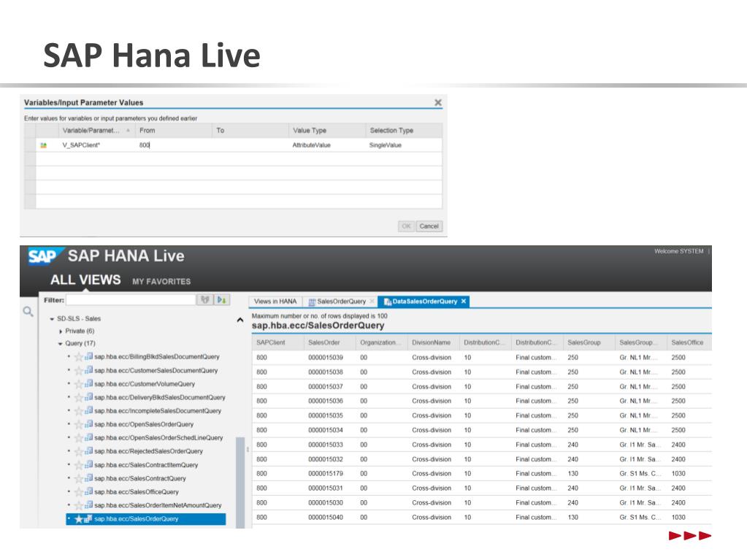This screenshot has height=560, width=747.
Task: Click the OK button in dialog
Action: pyautogui.click(x=407, y=226)
